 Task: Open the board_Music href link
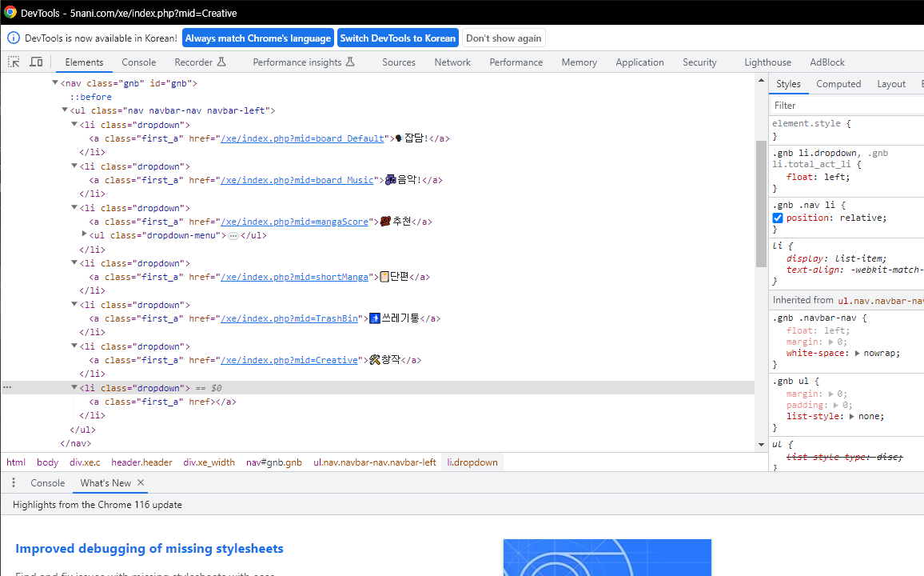[297, 180]
